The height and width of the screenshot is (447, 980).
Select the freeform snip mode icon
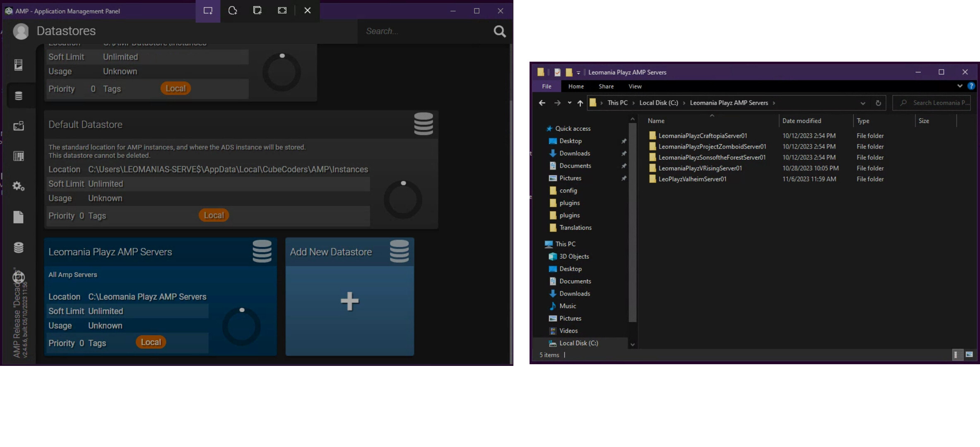coord(233,11)
